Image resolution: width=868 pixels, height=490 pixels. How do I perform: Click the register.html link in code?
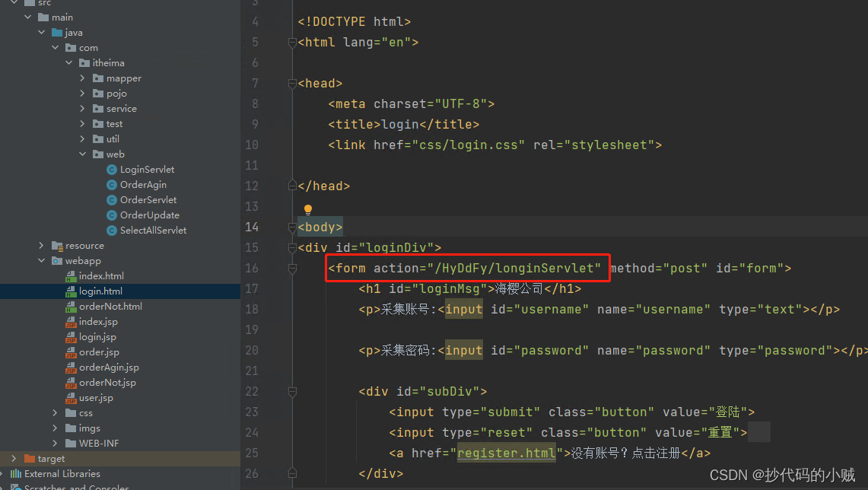(x=506, y=453)
